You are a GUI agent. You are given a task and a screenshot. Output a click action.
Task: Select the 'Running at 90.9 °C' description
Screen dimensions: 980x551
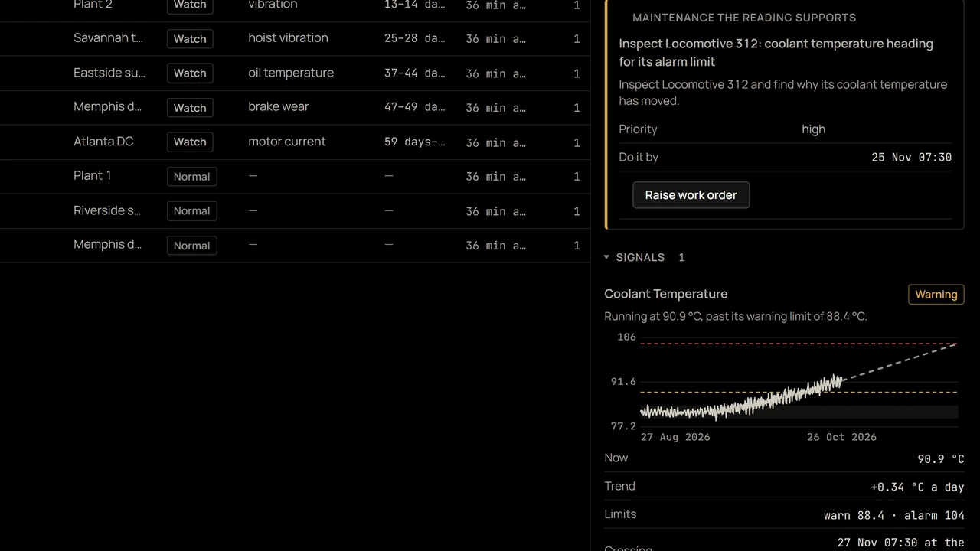point(735,316)
